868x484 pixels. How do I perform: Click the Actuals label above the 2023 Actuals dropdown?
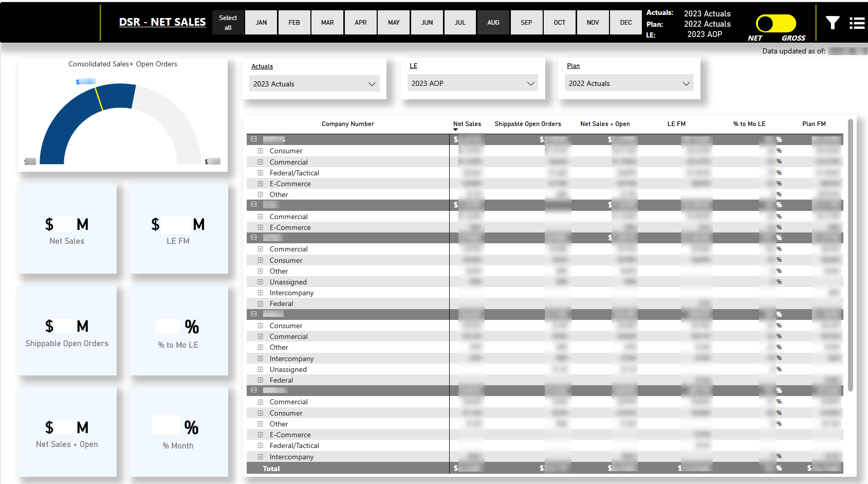tap(262, 66)
